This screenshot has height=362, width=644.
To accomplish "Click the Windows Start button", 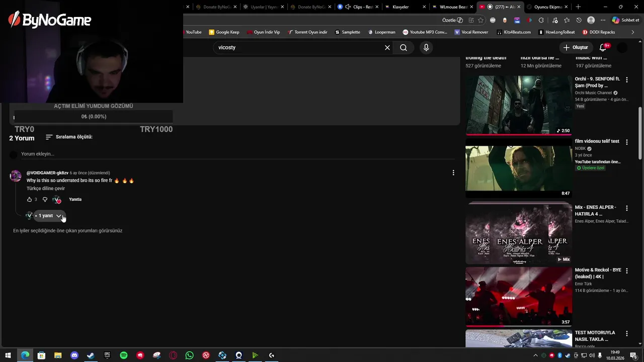I will (x=8, y=355).
